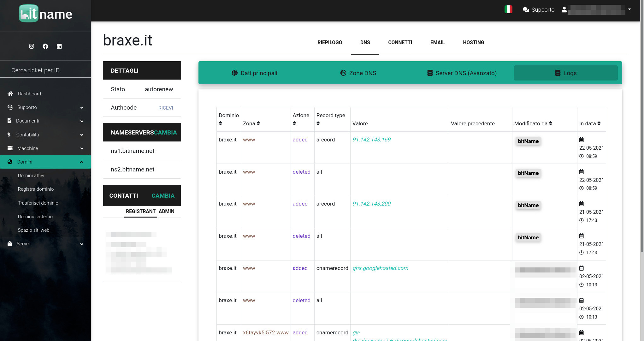This screenshot has height=341, width=644.
Task: Click the Dashboard home icon
Action: click(x=10, y=94)
